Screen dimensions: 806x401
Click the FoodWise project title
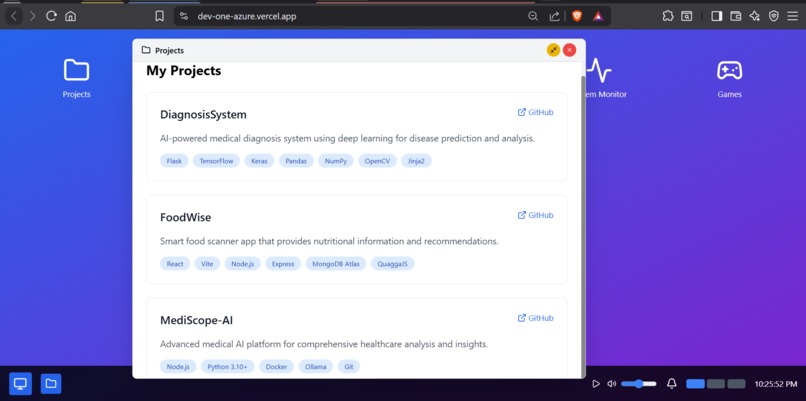coord(186,217)
